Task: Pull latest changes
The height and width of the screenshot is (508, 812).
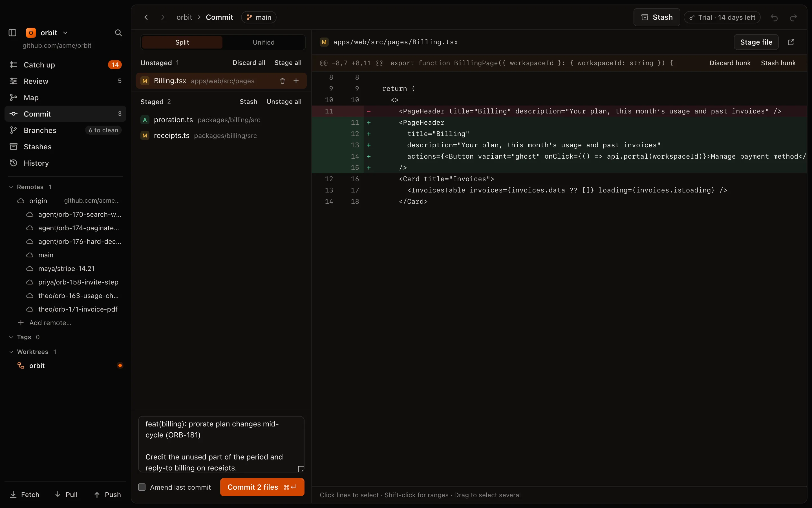Action: pos(67,494)
